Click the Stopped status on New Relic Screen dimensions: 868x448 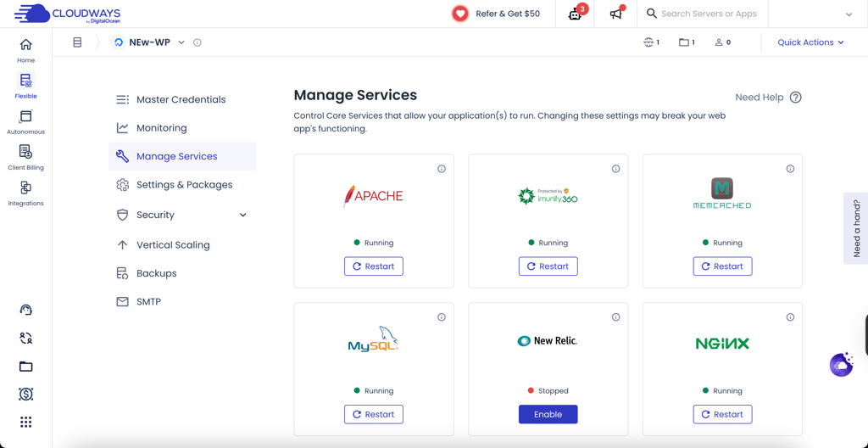548,391
